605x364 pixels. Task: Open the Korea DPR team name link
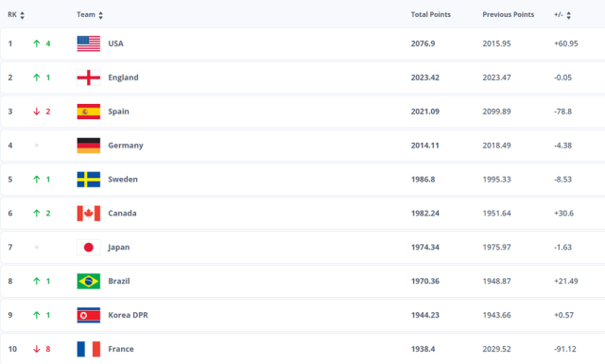tap(128, 315)
